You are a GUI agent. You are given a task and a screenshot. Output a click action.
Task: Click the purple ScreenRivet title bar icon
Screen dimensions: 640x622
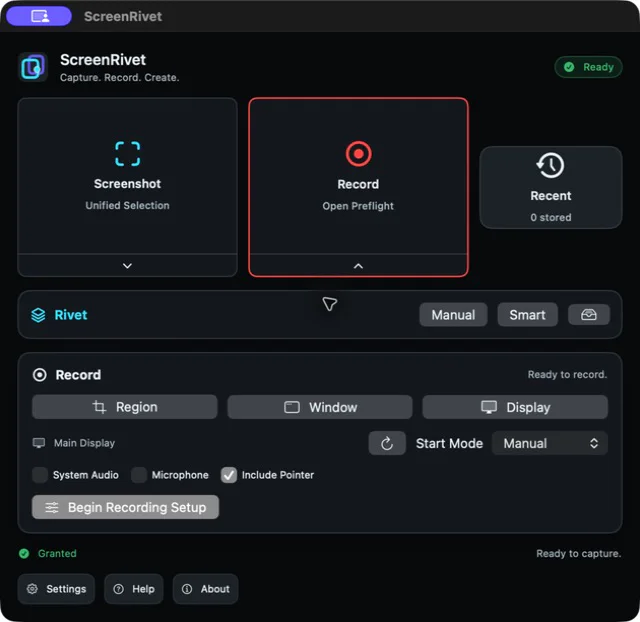39,16
